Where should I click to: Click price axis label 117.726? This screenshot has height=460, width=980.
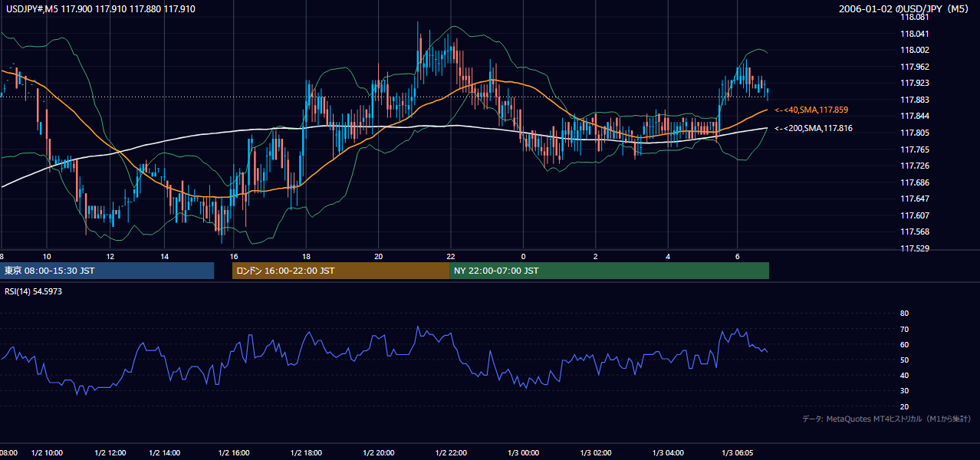[913, 166]
